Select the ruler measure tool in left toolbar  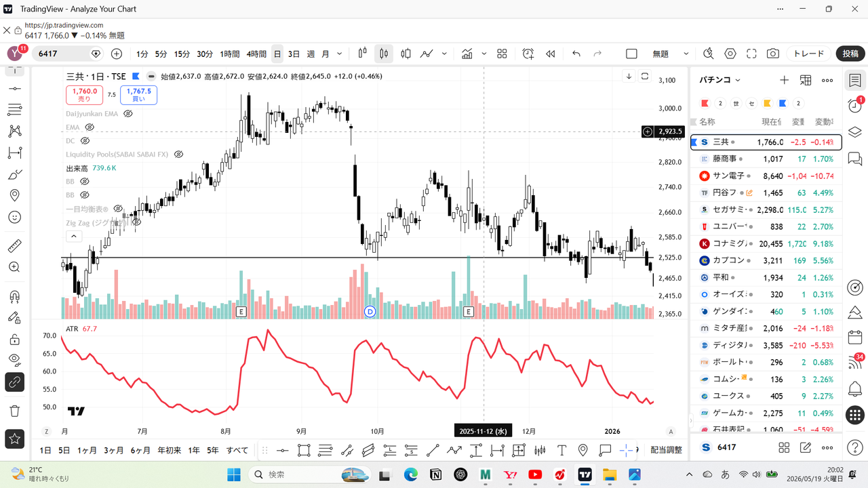click(x=14, y=245)
